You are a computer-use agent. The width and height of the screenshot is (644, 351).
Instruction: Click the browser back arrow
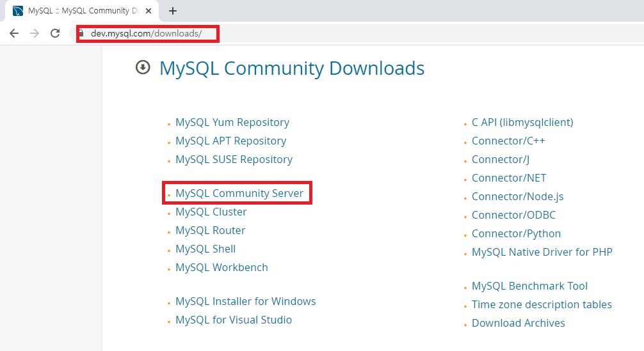point(14,33)
